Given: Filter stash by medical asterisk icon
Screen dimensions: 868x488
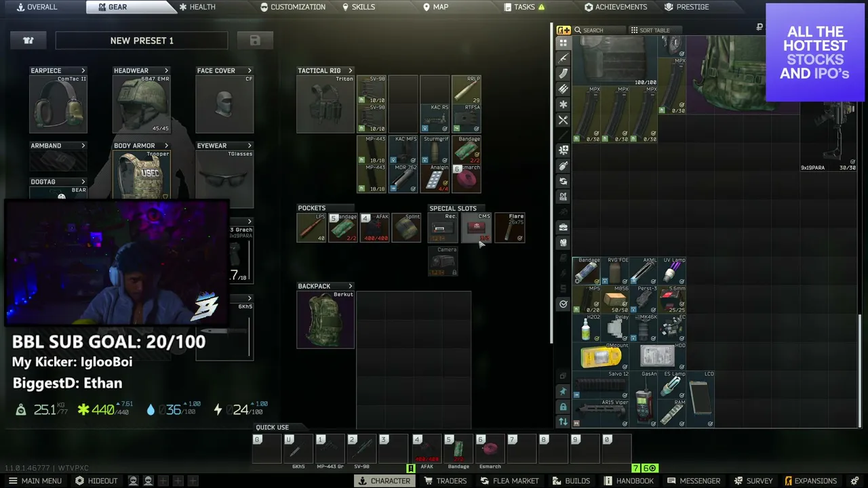Looking at the screenshot, I should click(563, 104).
